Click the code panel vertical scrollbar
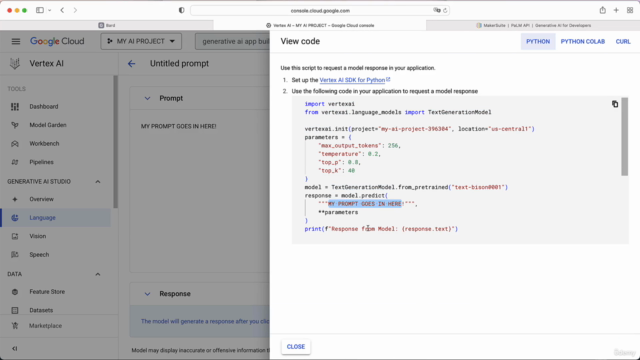The image size is (640, 360). (624, 137)
